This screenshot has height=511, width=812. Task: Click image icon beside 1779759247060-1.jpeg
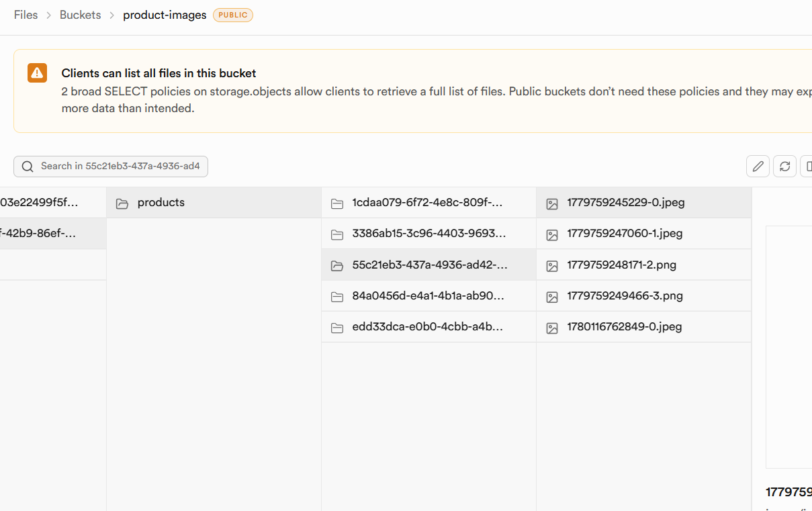[x=552, y=234]
